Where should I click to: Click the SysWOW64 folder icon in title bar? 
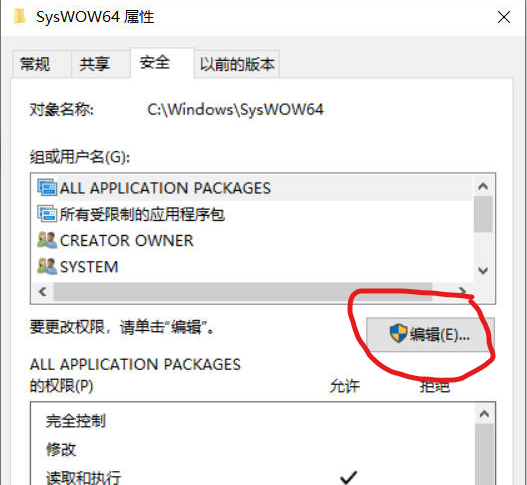click(19, 16)
